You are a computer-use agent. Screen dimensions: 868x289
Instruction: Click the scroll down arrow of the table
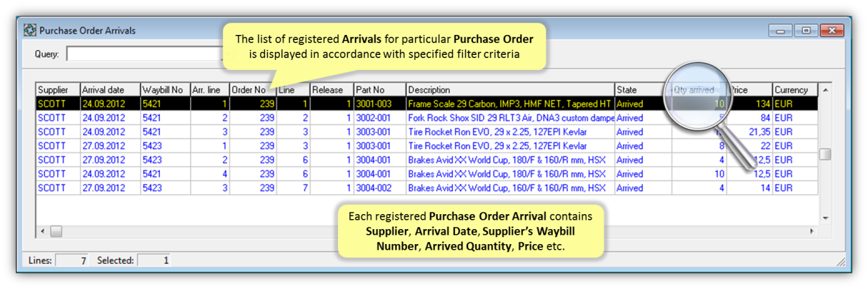825,218
